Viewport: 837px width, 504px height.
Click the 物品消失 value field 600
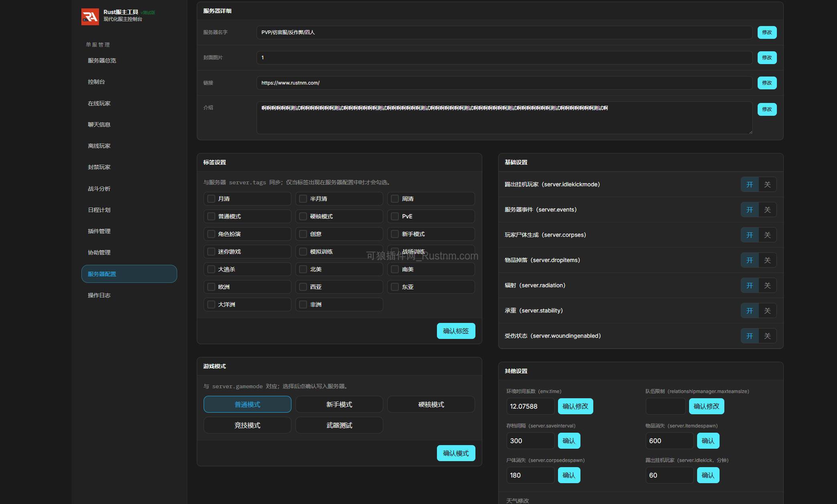coord(669,441)
